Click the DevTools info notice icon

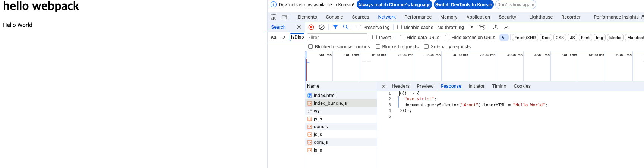[274, 5]
